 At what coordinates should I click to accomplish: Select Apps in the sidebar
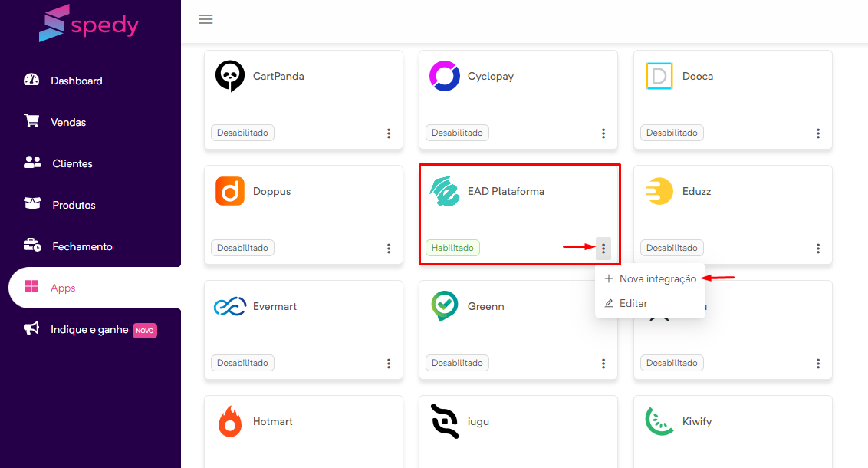click(94, 288)
